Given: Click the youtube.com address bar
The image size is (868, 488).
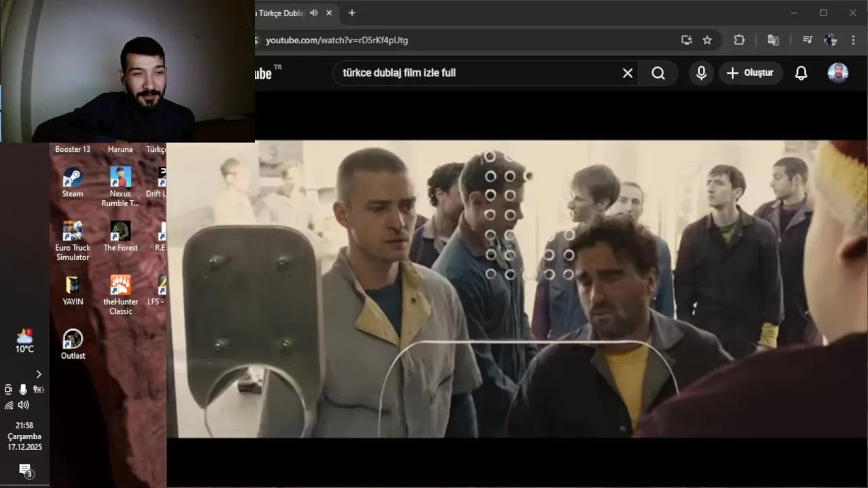Looking at the screenshot, I should tap(468, 40).
